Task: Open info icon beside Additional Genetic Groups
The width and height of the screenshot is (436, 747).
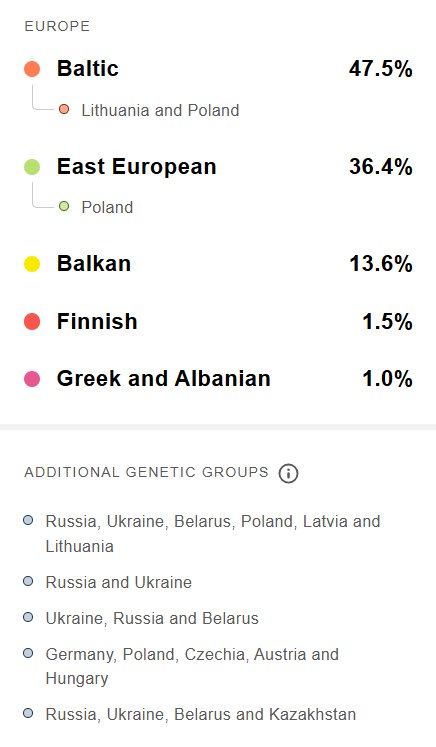Action: [288, 474]
